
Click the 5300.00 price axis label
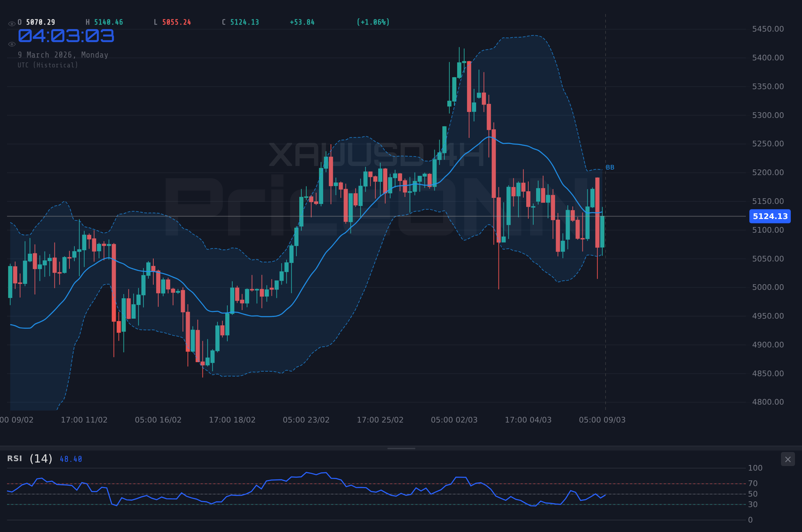coord(768,115)
